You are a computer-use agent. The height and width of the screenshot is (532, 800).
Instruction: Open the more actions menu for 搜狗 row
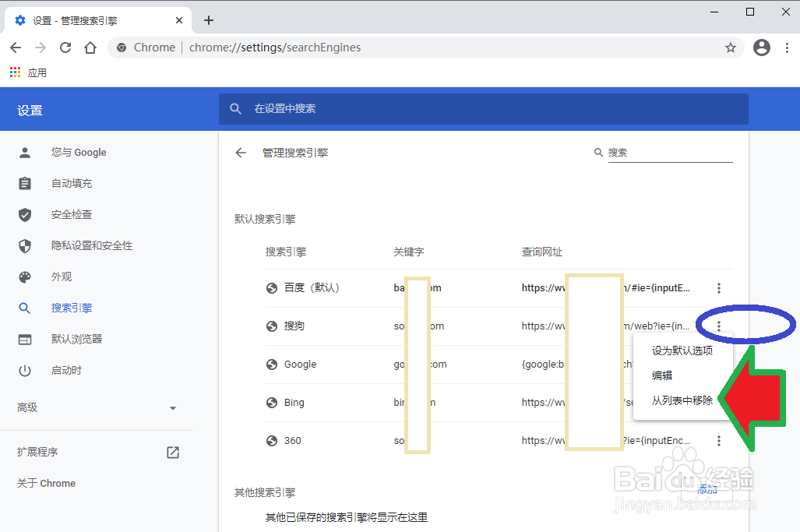click(x=719, y=326)
